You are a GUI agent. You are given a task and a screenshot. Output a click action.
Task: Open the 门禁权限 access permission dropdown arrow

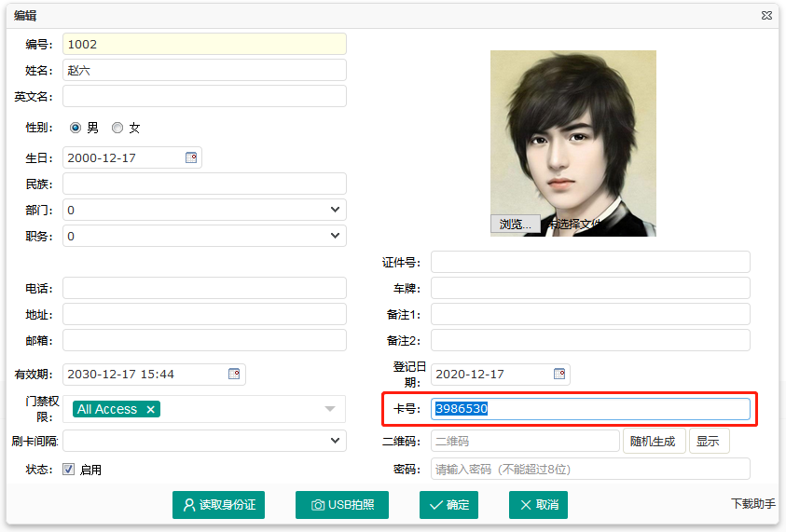330,409
